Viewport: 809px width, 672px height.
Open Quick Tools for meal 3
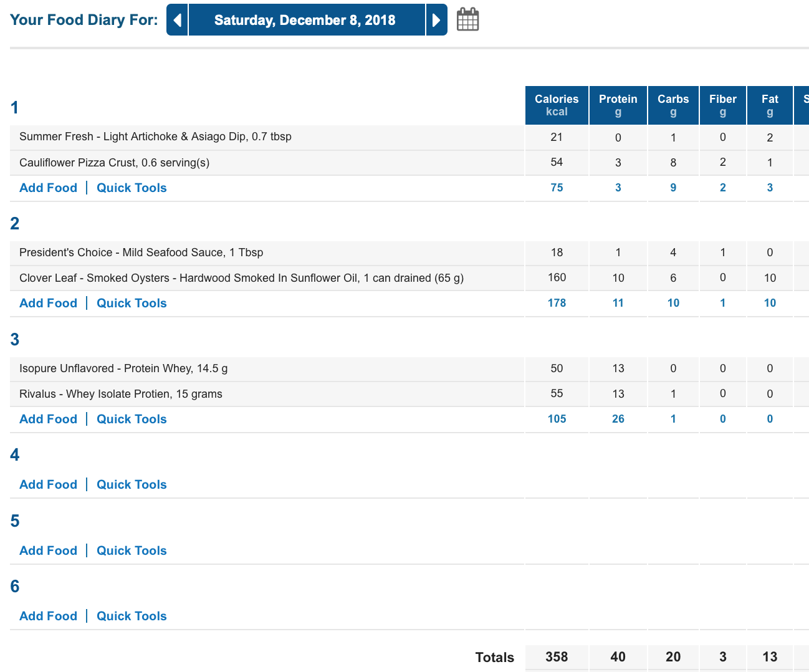[x=132, y=419]
